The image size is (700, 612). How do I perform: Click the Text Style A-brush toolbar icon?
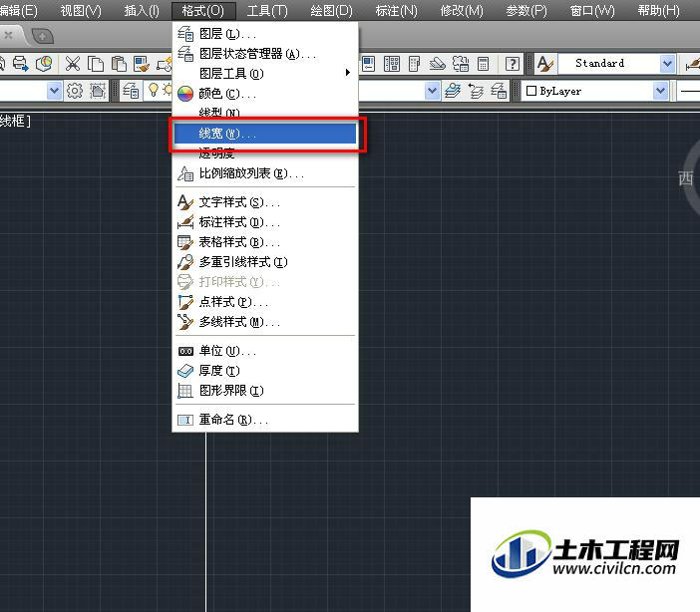(545, 64)
